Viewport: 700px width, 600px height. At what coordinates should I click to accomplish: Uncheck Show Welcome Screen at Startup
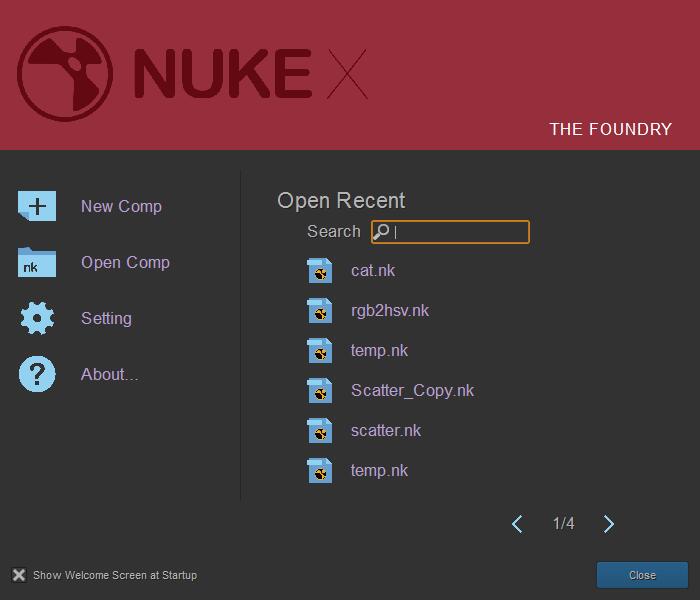tap(19, 575)
